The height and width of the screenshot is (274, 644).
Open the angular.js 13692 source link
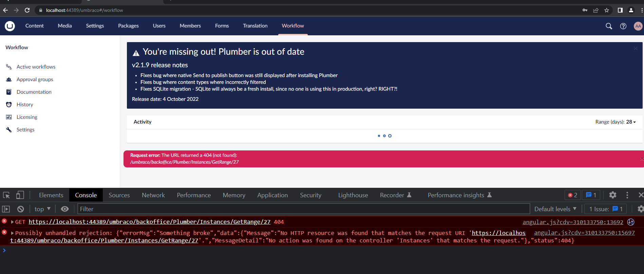(x=573, y=222)
